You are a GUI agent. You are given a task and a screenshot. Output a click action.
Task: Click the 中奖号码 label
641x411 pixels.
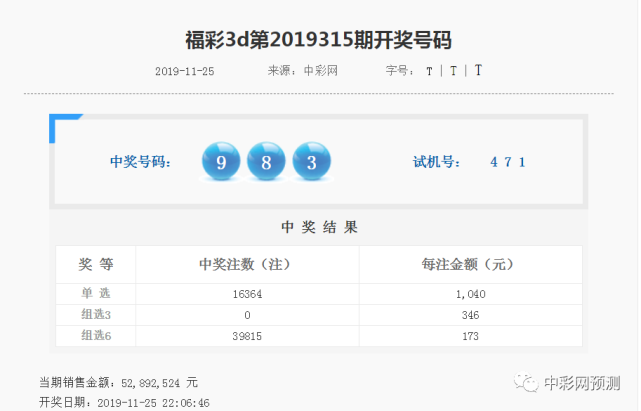point(140,162)
